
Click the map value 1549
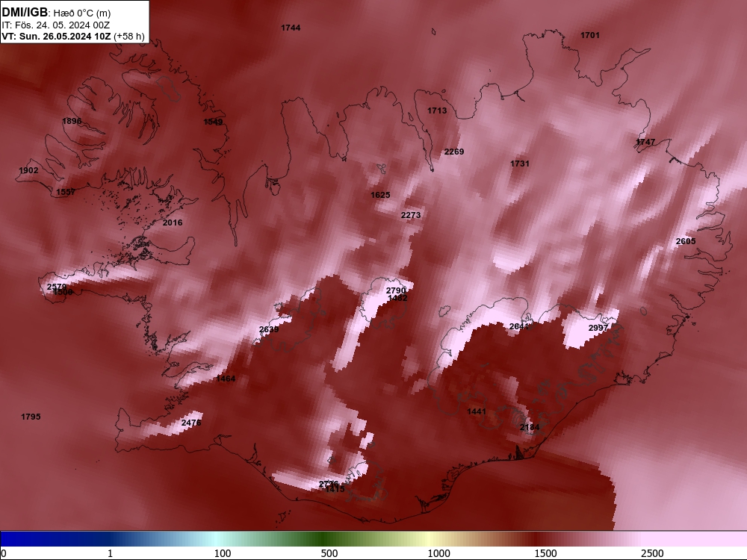point(213,122)
